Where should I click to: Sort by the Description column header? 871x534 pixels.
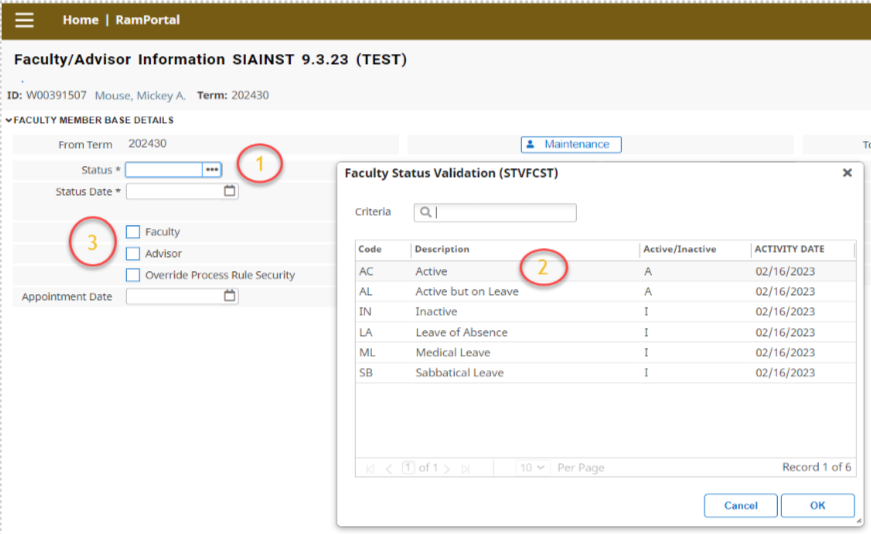442,249
